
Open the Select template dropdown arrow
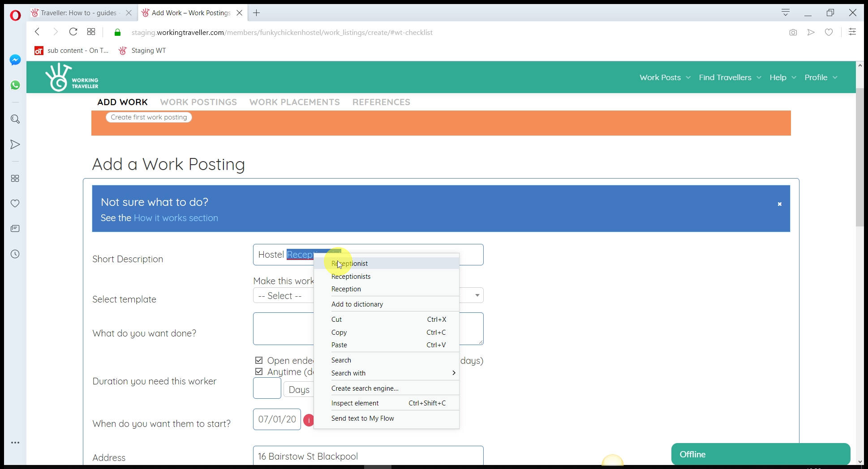[477, 295]
